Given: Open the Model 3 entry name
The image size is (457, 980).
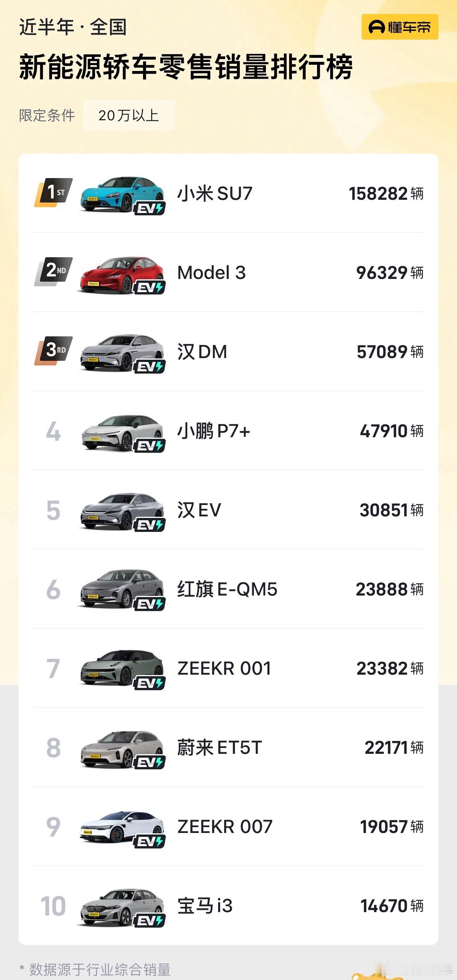Looking at the screenshot, I should 212,273.
